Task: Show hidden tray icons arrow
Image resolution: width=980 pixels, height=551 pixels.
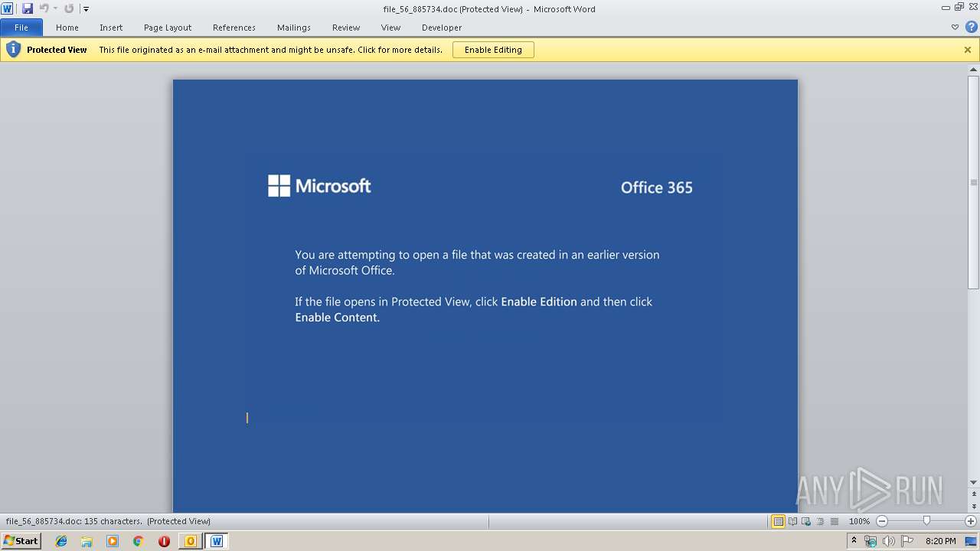Action: coord(854,541)
